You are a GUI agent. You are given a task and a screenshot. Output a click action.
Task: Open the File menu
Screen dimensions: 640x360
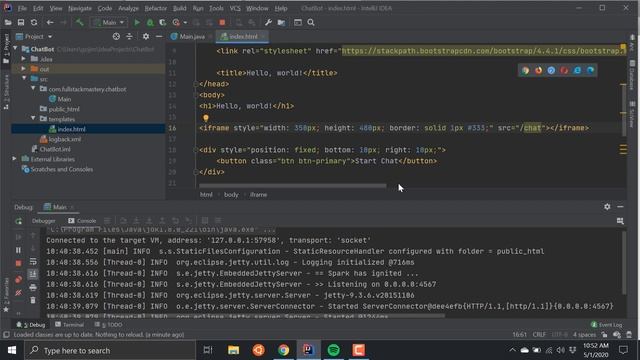pyautogui.click(x=22, y=8)
